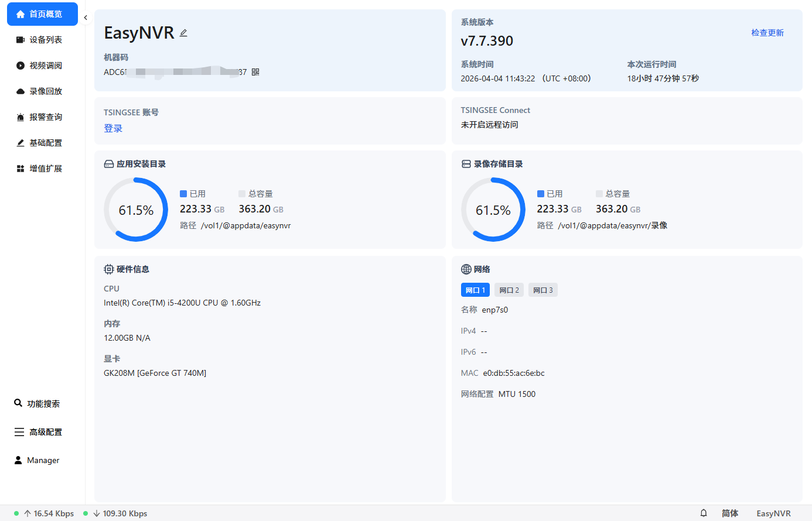Click the play icon beside 视频调阅
Image resolution: width=812 pixels, height=521 pixels.
[21, 66]
